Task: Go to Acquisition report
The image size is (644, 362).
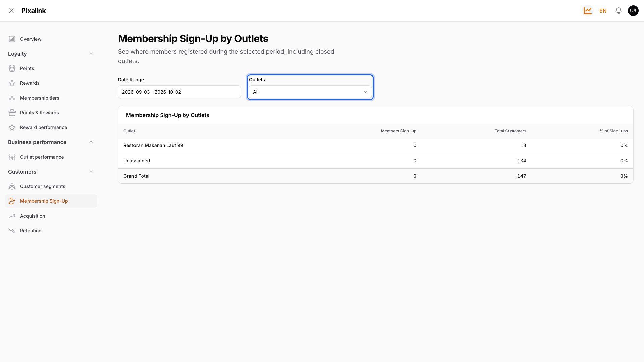Action: 51,216
